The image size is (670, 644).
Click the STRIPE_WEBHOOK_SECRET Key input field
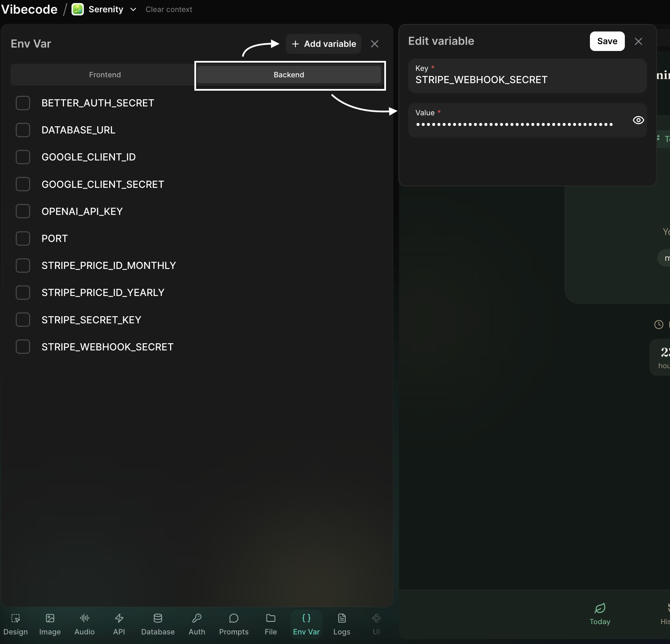513,79
